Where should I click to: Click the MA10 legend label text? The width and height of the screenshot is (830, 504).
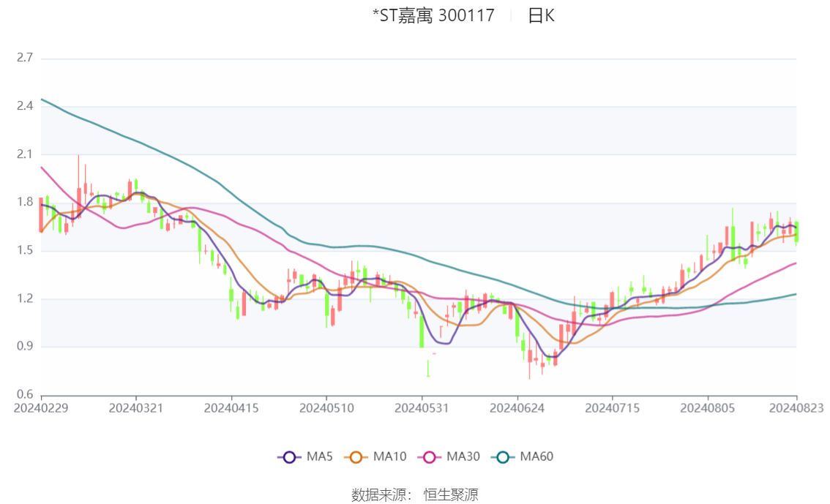[x=389, y=457]
